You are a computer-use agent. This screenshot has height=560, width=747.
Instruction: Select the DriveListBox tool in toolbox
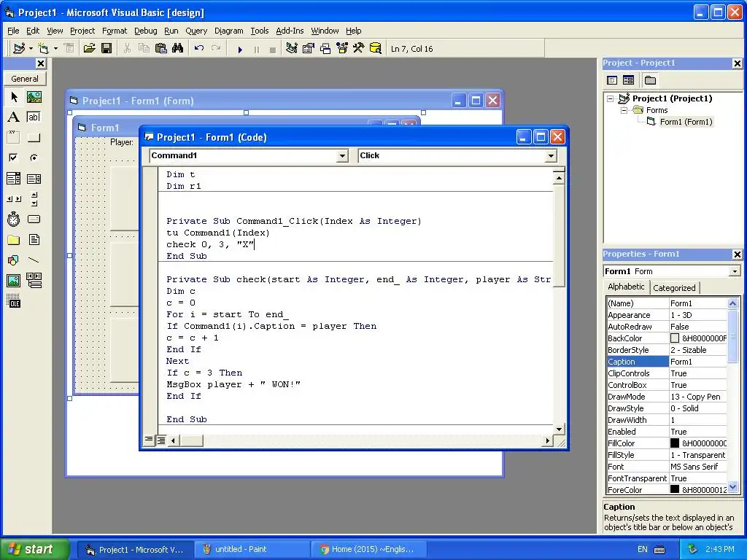pos(34,219)
